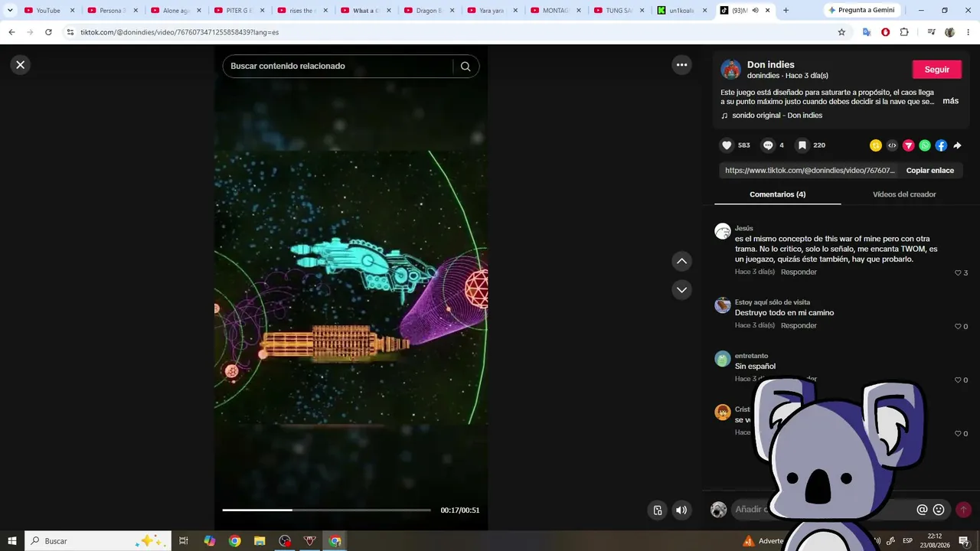980x551 pixels.
Task: Open the tab search dropdown arrow
Action: point(10,10)
